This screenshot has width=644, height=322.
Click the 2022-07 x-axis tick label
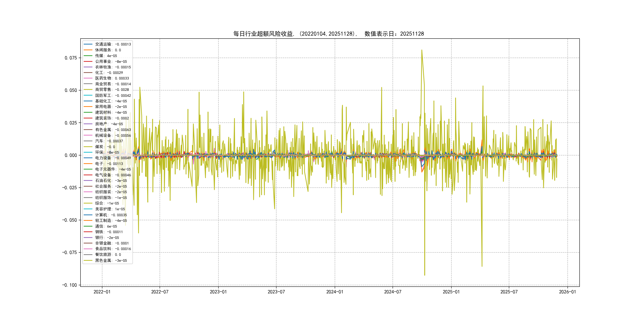[x=160, y=292]
